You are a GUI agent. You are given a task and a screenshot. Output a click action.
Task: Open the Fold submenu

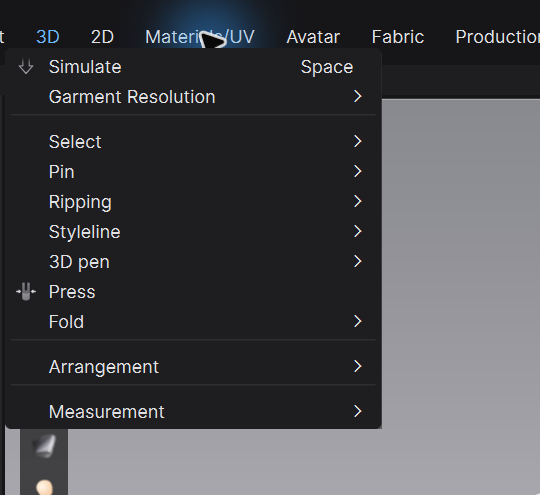coord(194,322)
